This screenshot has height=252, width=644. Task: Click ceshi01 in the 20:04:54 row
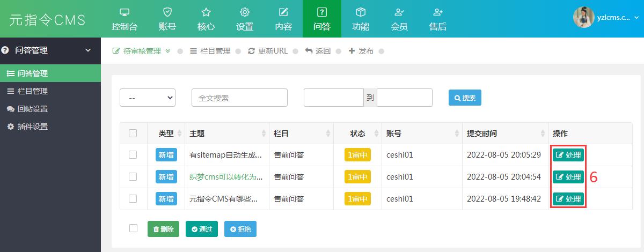(x=400, y=177)
